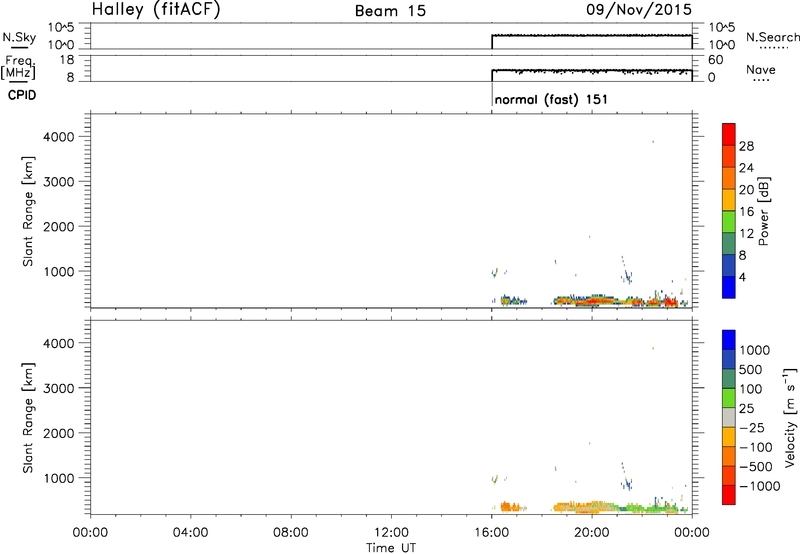
Task: Click the "16:00" time tick label
Action: tap(491, 533)
